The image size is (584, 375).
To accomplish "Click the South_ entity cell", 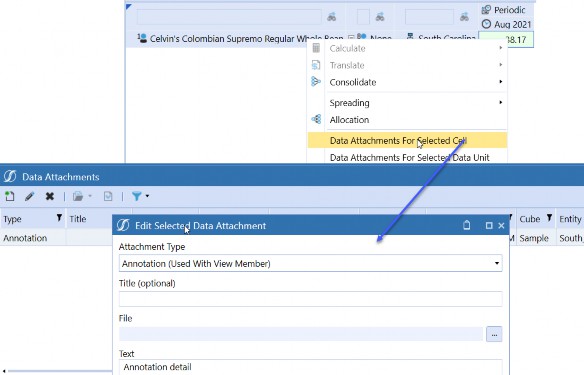I will 570,238.
